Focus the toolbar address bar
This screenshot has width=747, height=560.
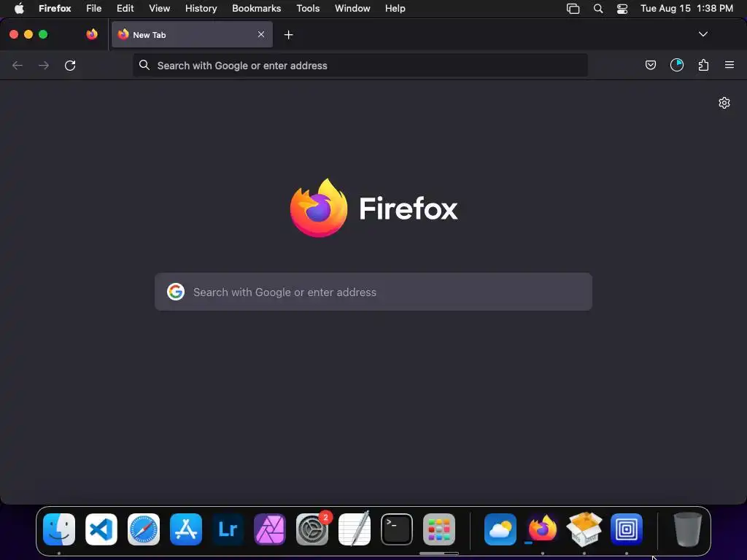pos(360,65)
